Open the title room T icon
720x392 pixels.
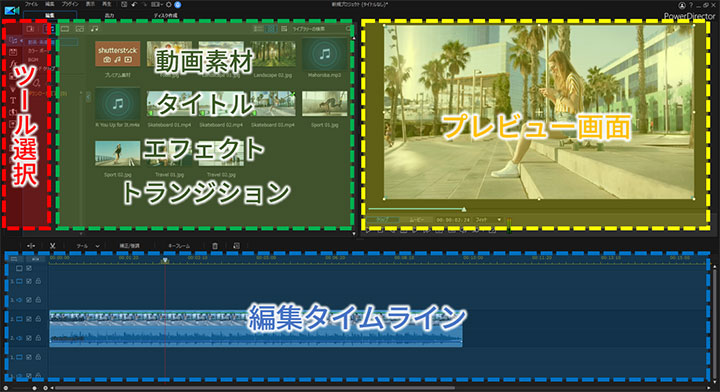[x=13, y=100]
